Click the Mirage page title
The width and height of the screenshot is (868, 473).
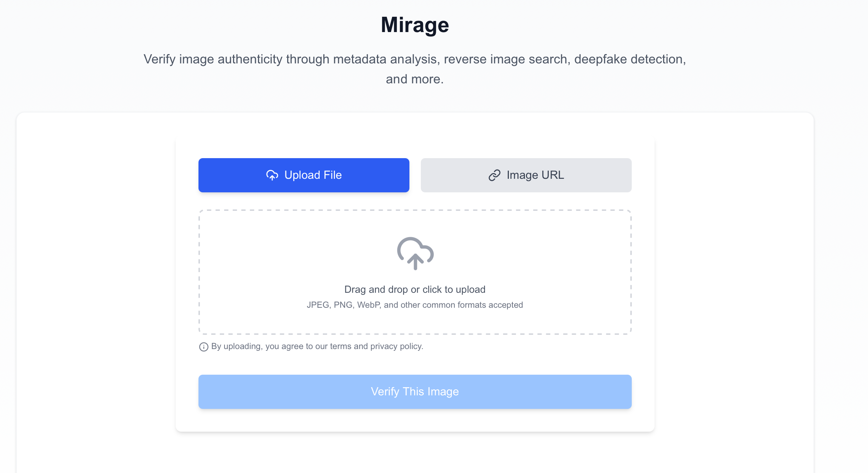pyautogui.click(x=415, y=25)
